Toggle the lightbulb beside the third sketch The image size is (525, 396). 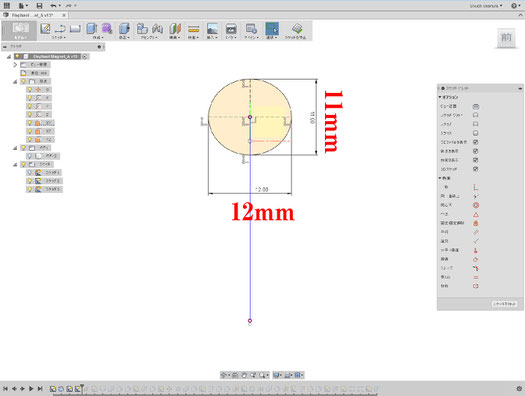tap(30, 189)
